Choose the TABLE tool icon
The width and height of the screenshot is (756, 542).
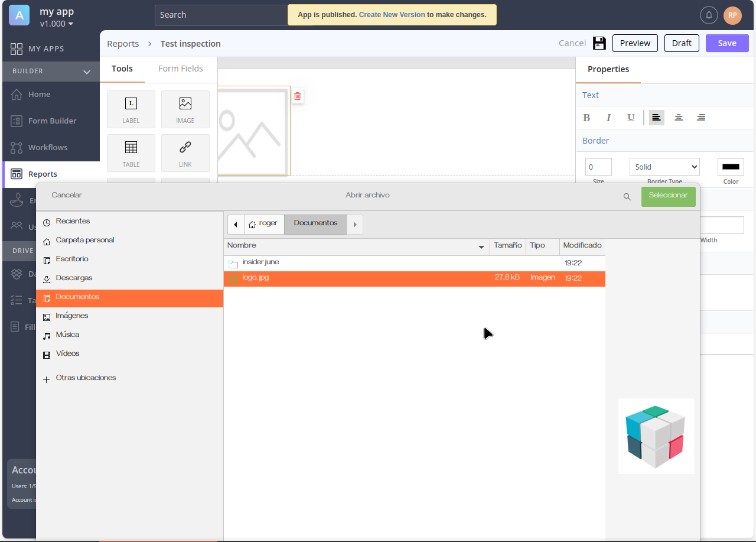click(131, 148)
